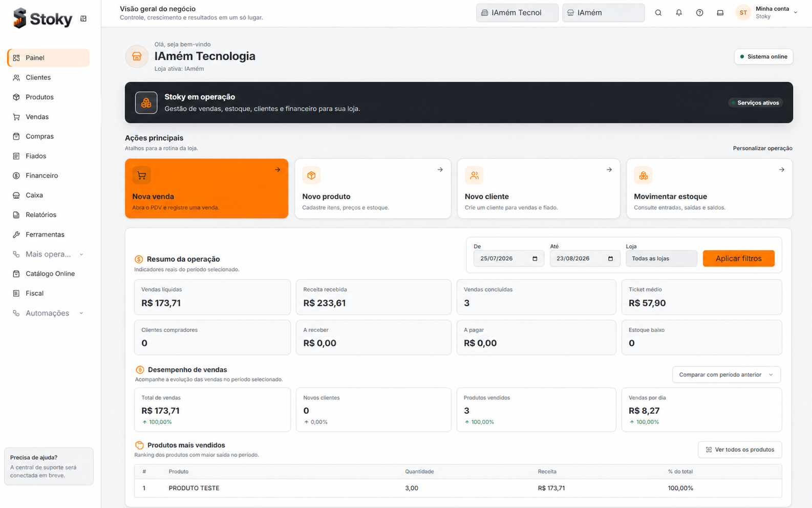This screenshot has height=508, width=812.
Task: Click arrow on Novo produto card
Action: point(440,170)
